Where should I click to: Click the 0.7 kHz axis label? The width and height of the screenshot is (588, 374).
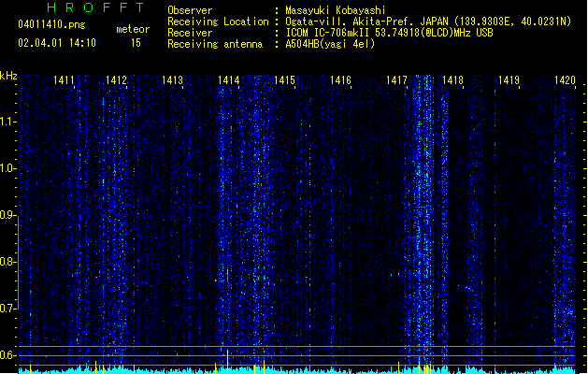pos(8,309)
